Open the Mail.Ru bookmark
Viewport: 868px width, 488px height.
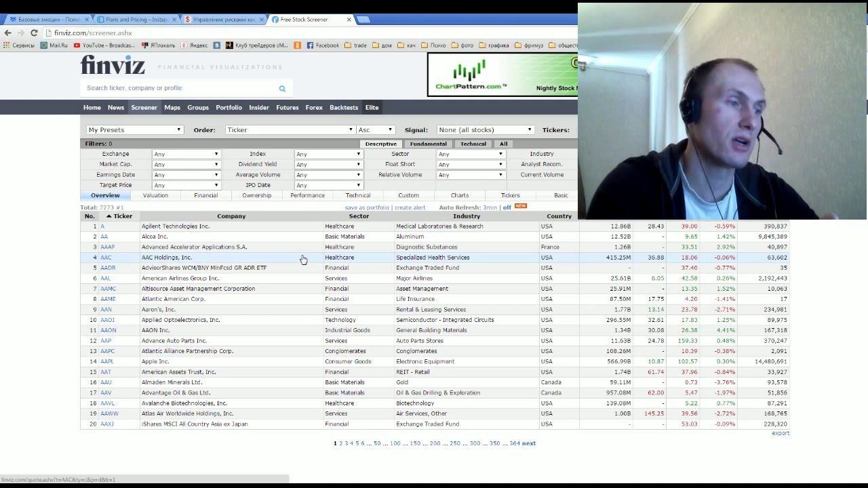pos(54,45)
